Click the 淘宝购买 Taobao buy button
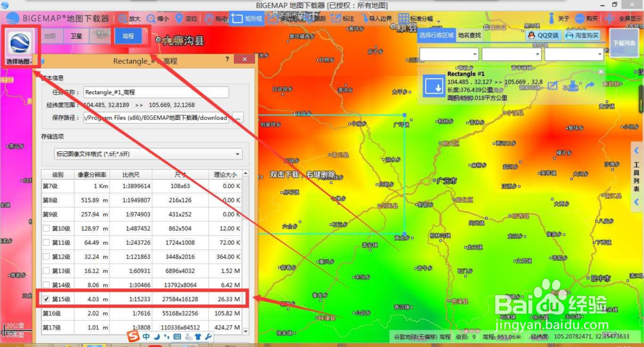This screenshot has height=347, width=644. click(582, 35)
